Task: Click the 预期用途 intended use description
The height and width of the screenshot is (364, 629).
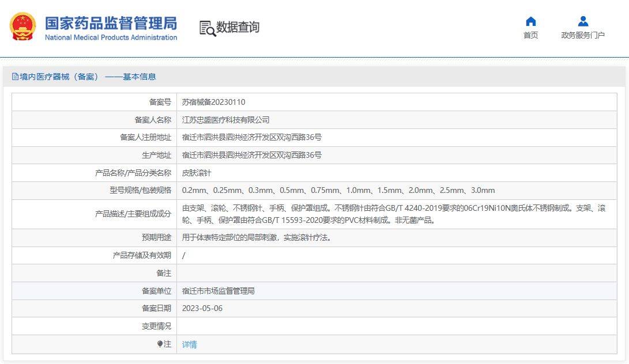Action: point(257,237)
